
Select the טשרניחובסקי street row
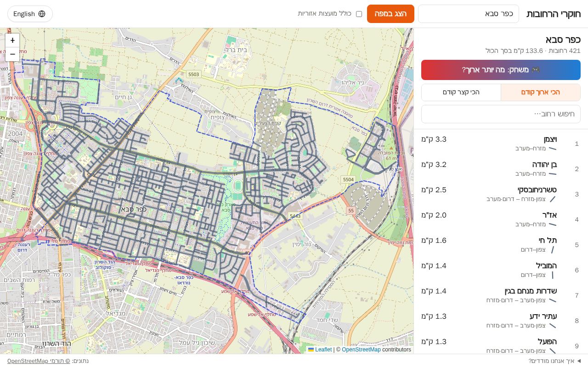501,195
